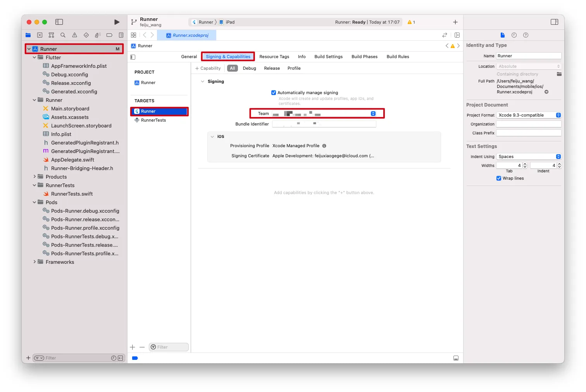Show the History inspector
The image size is (586, 392).
click(x=514, y=35)
